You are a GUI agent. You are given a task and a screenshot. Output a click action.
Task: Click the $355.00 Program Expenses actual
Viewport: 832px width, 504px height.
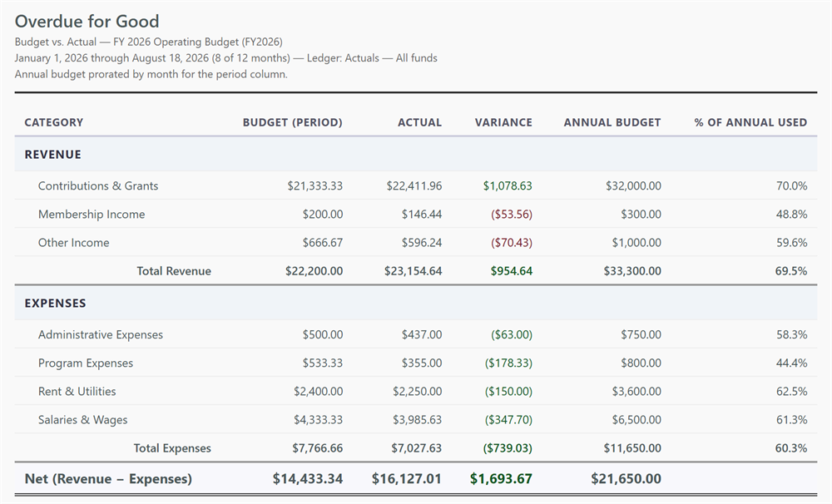click(422, 363)
